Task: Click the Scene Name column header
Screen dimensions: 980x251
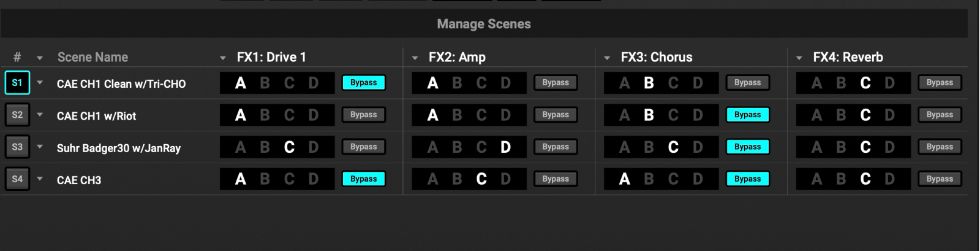Action: click(x=92, y=57)
